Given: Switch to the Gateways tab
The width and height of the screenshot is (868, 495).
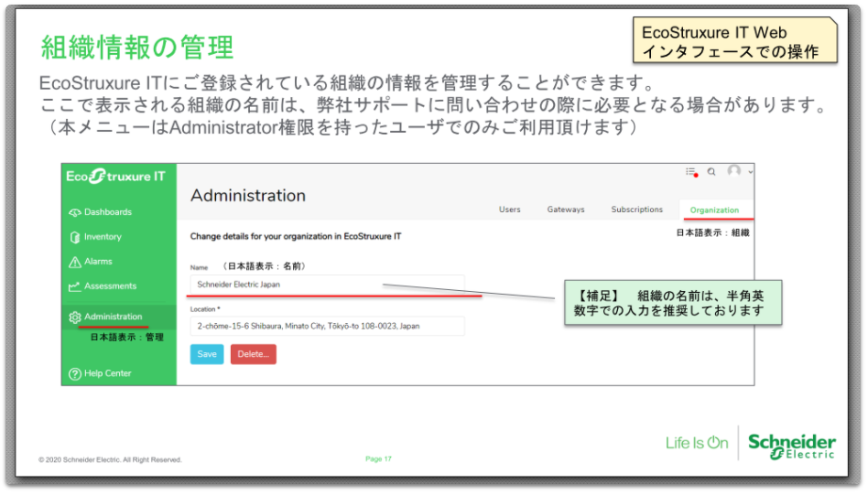Looking at the screenshot, I should [x=566, y=210].
